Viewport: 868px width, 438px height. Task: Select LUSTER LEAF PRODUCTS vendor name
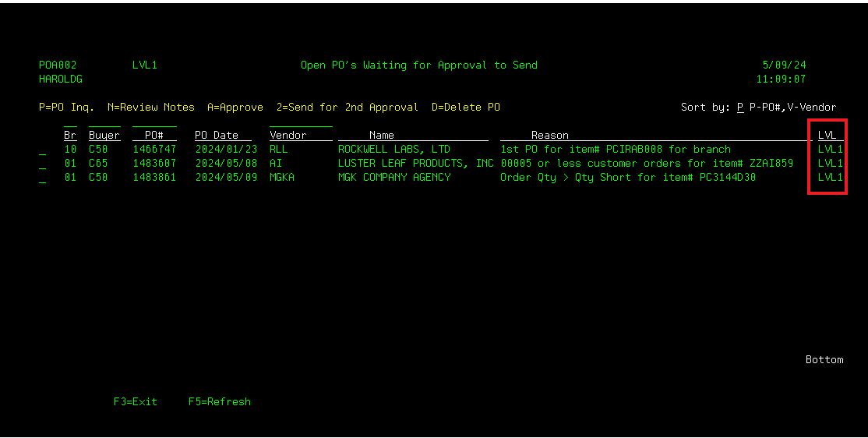[416, 164]
